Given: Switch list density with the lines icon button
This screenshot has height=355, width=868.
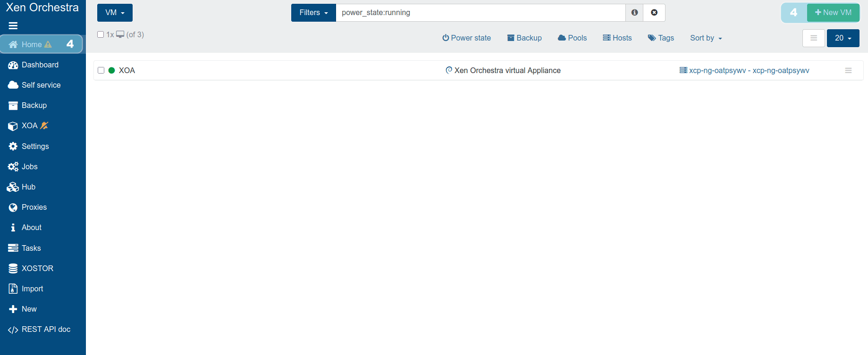Looking at the screenshot, I should (x=814, y=38).
